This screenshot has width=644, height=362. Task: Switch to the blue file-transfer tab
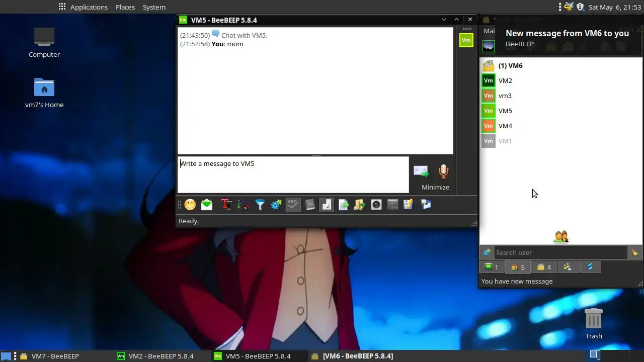[x=590, y=267]
